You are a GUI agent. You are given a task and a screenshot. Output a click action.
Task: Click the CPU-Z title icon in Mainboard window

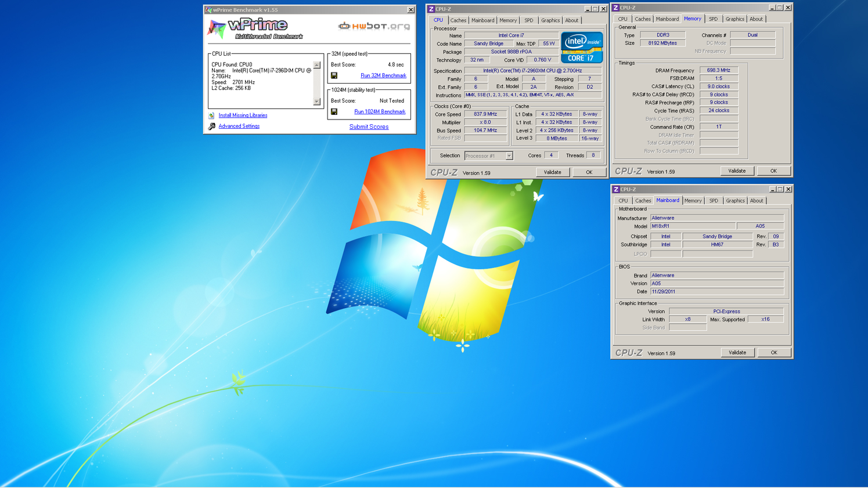point(615,189)
